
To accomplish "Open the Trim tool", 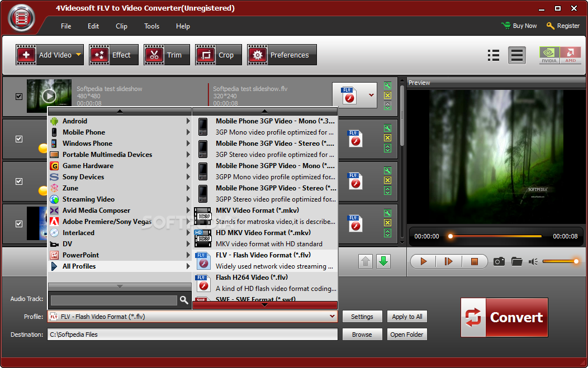I will (167, 55).
